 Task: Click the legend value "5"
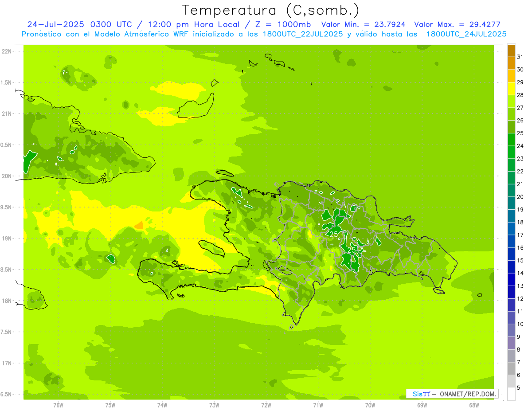pos(518,388)
